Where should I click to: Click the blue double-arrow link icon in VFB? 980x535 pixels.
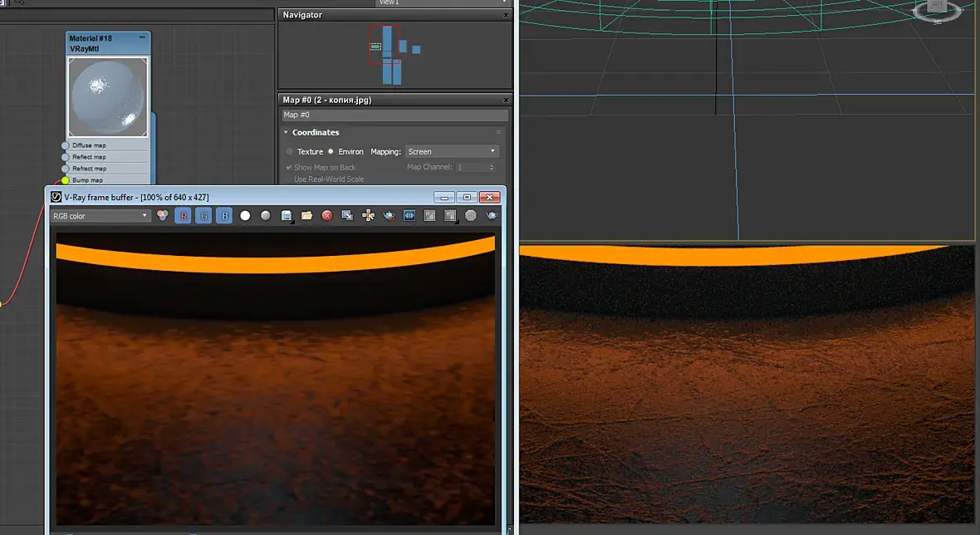(x=409, y=216)
